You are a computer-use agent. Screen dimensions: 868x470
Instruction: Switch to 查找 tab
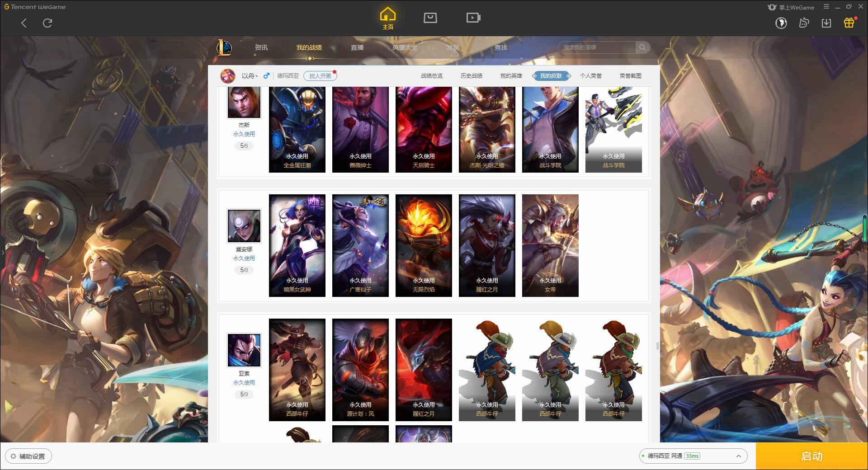(x=500, y=47)
